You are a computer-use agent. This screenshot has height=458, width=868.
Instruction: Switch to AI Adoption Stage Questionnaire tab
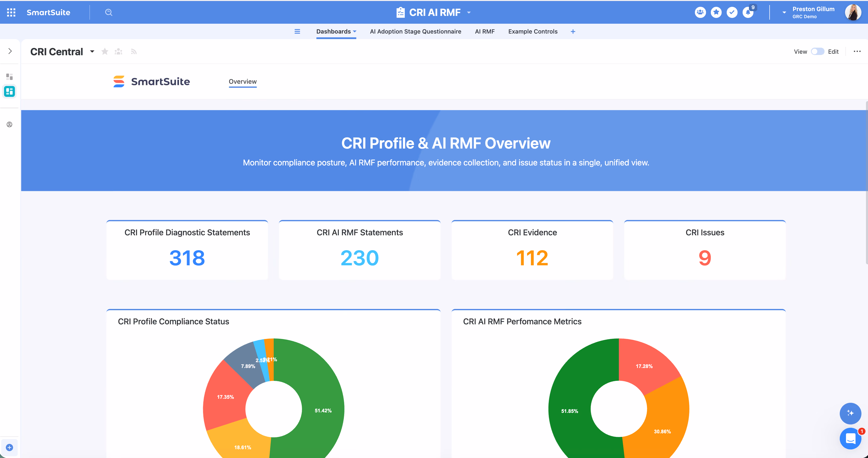click(x=416, y=31)
